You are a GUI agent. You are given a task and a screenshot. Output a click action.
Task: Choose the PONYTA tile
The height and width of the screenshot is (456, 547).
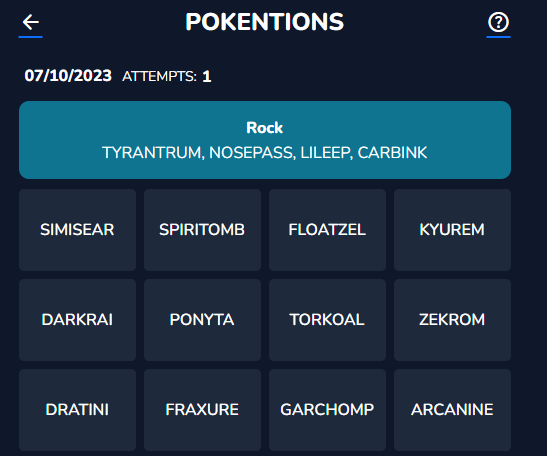click(202, 320)
